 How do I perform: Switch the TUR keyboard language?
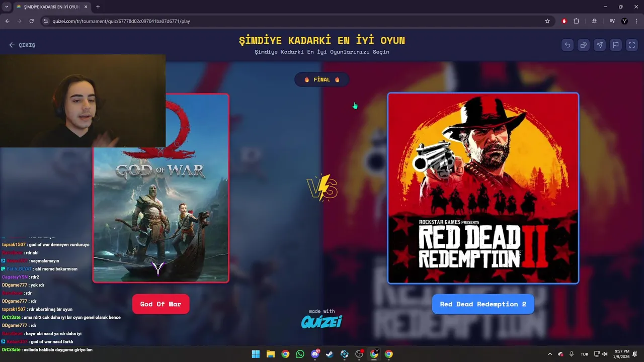(584, 354)
